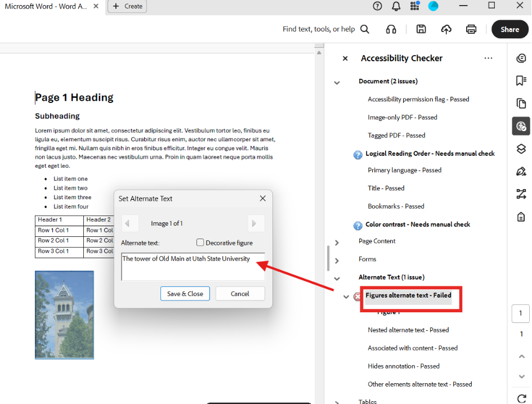Click the cloud upload icon
Image resolution: width=532 pixels, height=404 pixels.
coord(446,29)
